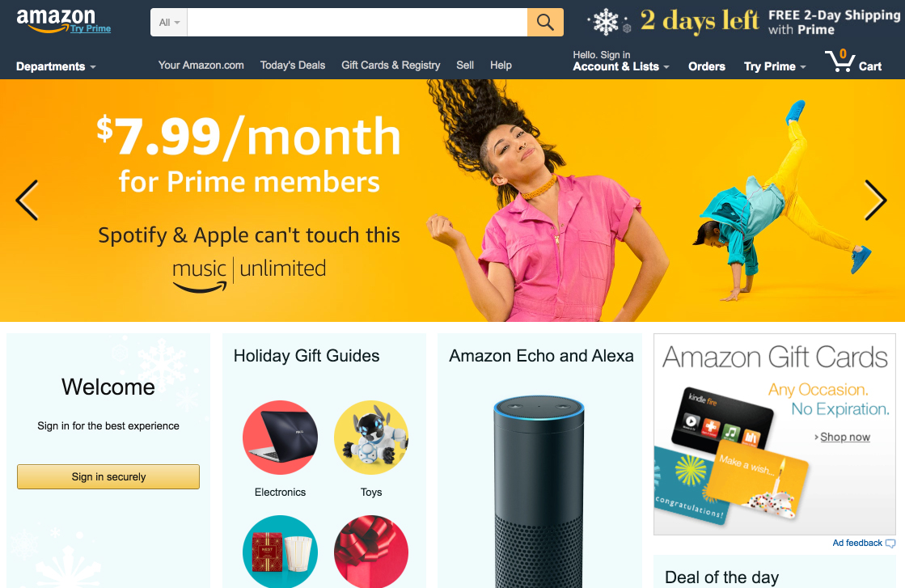Click the magnifying glass search button

click(545, 23)
